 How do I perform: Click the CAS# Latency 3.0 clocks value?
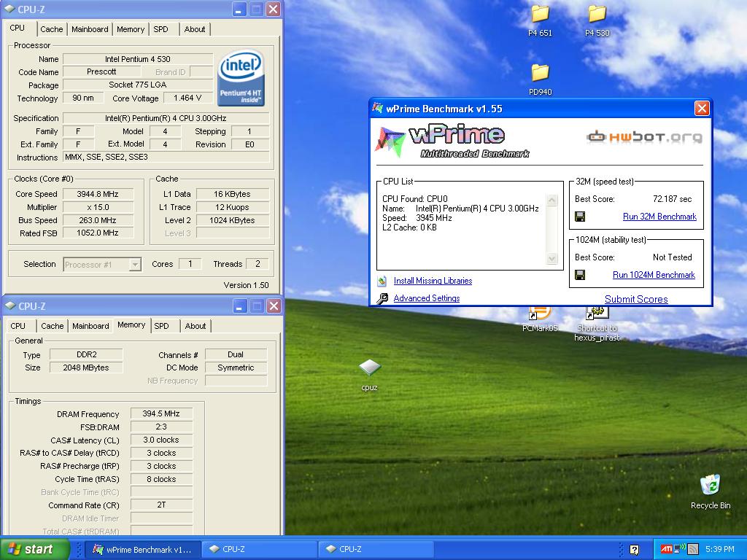click(161, 440)
